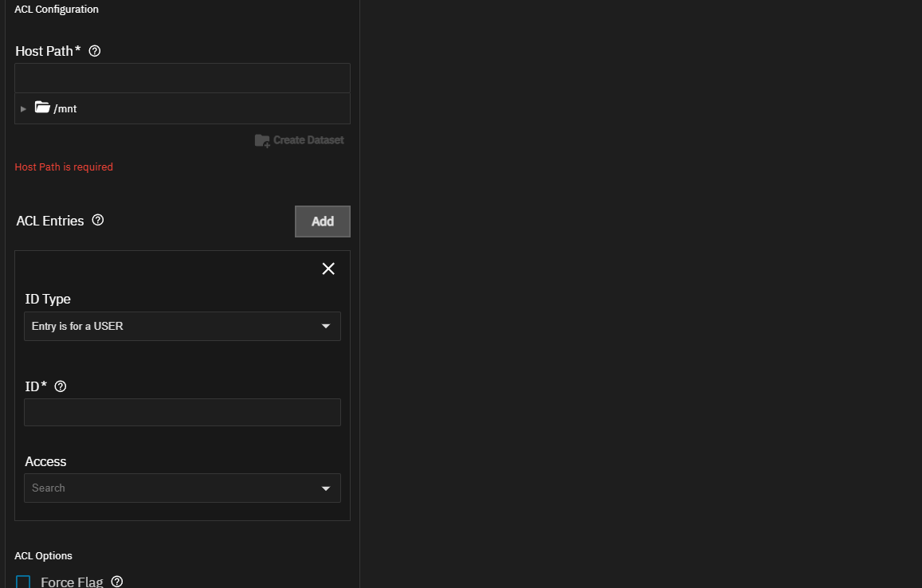Image resolution: width=922 pixels, height=588 pixels.
Task: Expand the /mnt folder tree node
Action: [x=24, y=109]
